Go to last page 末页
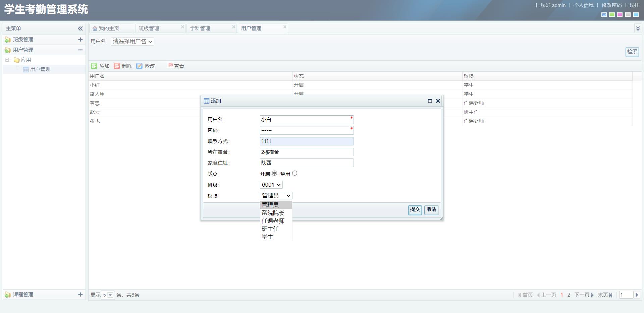The width and height of the screenshot is (644, 313). click(605, 295)
